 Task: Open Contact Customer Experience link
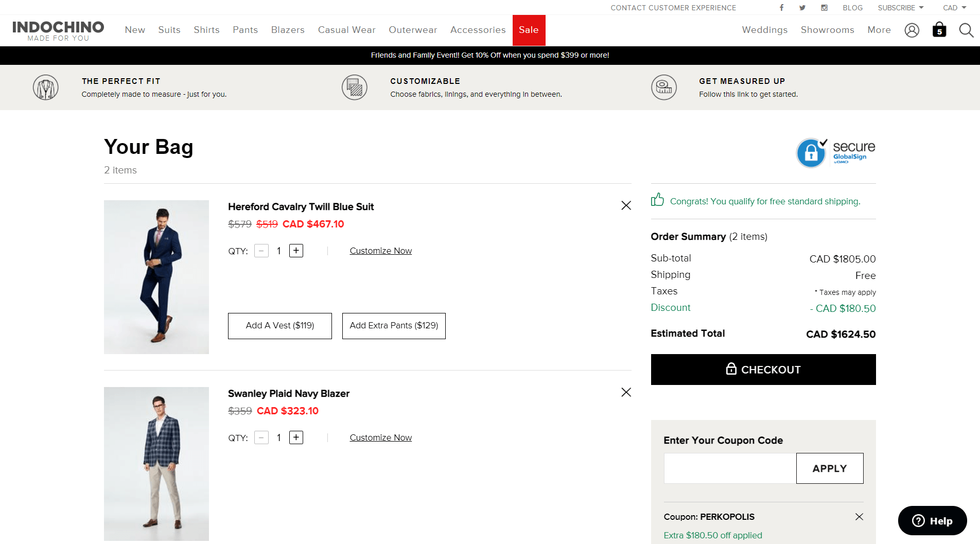tap(673, 8)
